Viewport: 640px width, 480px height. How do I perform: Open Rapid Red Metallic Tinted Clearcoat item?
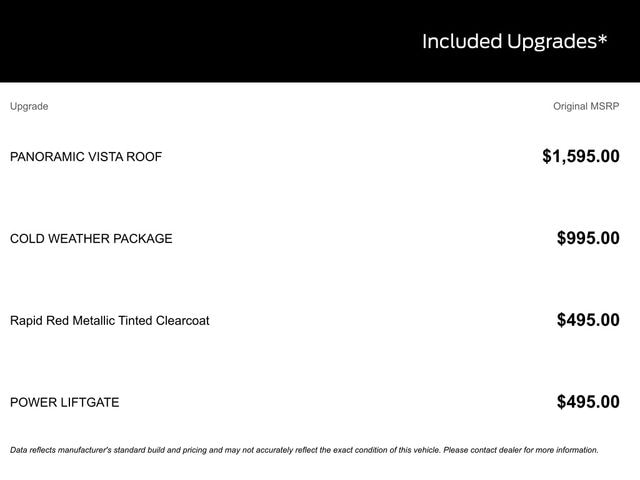pos(110,321)
